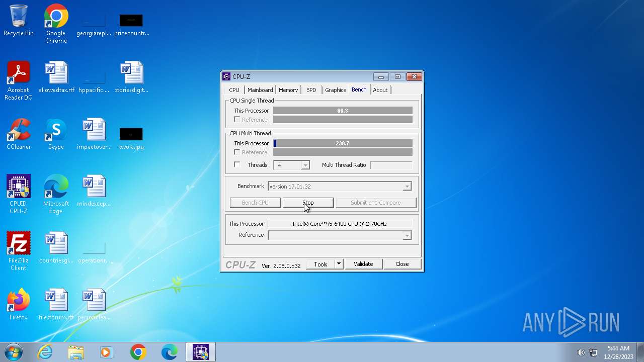Select allowedtax.rtf document icon

click(56, 77)
